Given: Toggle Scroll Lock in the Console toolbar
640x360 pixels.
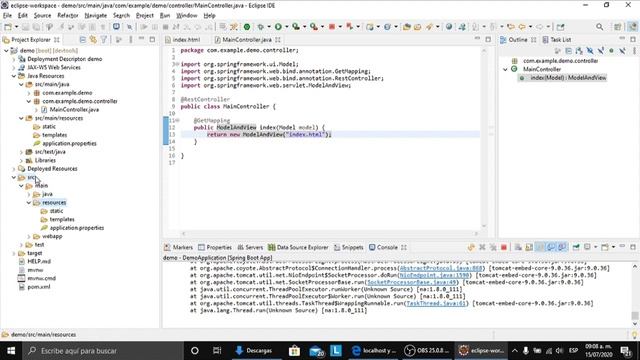Looking at the screenshot, I should pos(529,247).
